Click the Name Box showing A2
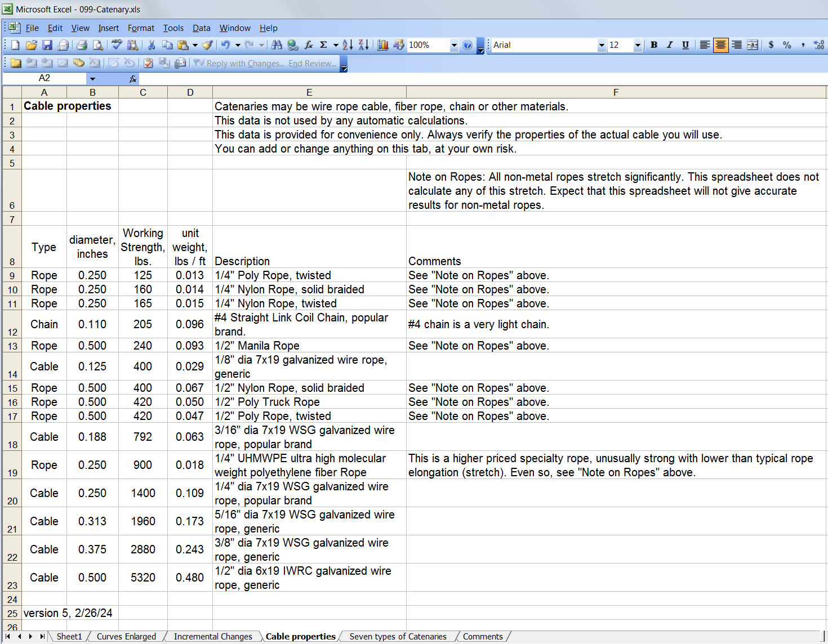The width and height of the screenshot is (828, 644). (44, 78)
